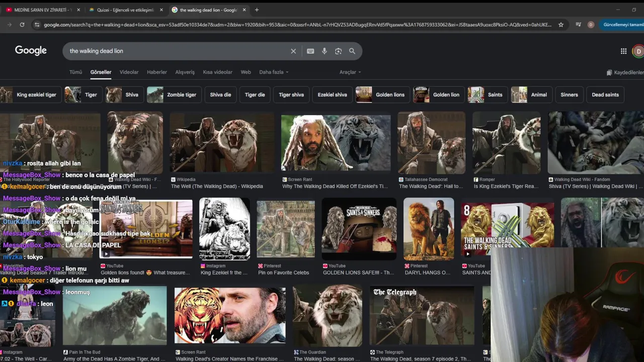Open Pinterest 'Pin on Favorite Celebs' image
This screenshot has width=644, height=362.
(x=286, y=229)
